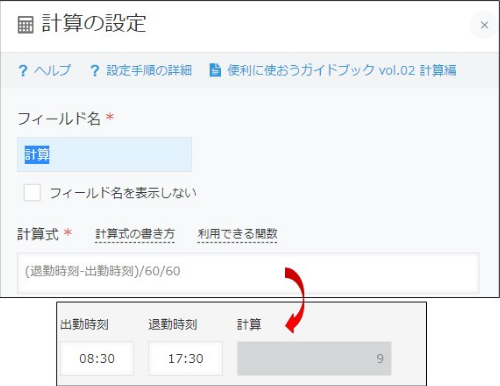Viewport: 500px width, 386px height.
Task: Click the 出勤時刻 field showing 08:30
Action: pos(97,358)
